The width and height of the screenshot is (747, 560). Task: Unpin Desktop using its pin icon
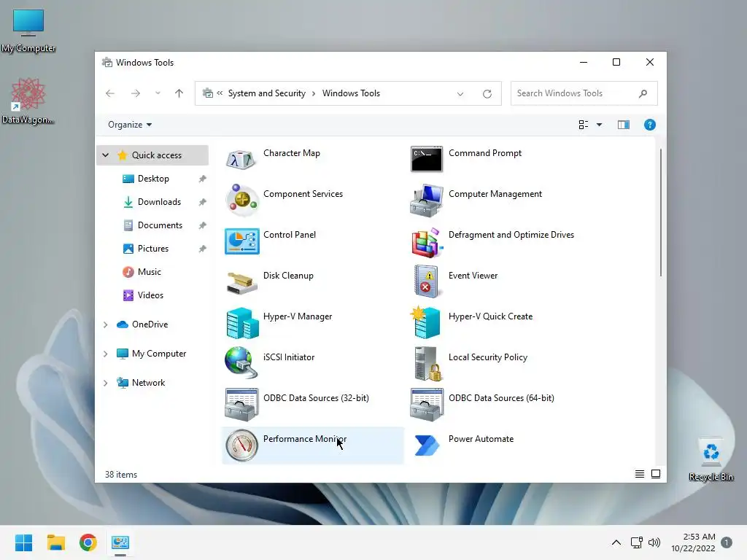click(203, 179)
